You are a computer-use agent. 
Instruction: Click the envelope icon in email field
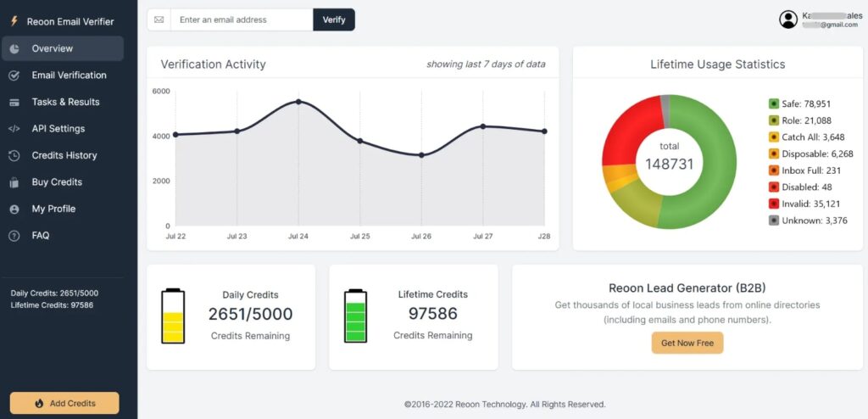159,20
